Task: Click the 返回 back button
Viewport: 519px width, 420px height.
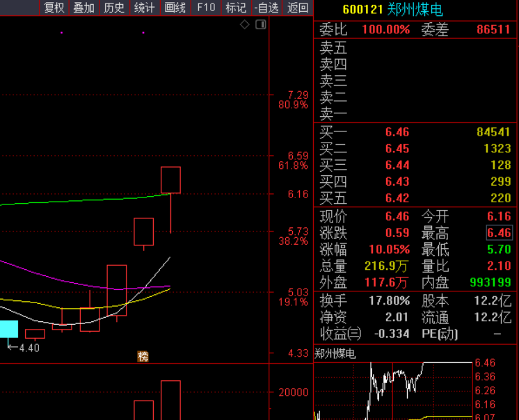Action: [298, 8]
